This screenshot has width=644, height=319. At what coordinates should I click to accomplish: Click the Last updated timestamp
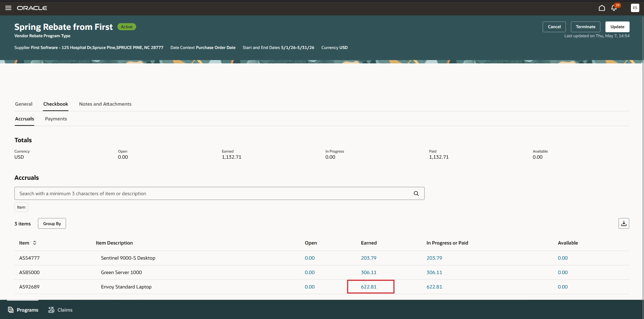click(x=597, y=36)
